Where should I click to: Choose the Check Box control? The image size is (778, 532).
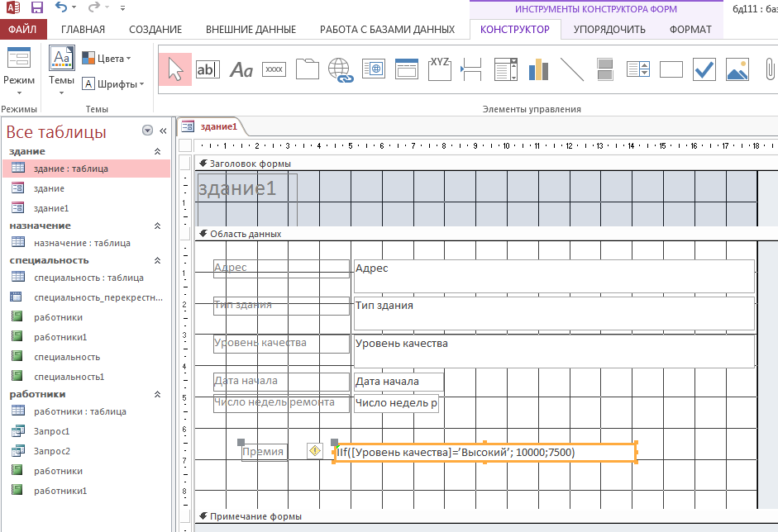(704, 69)
